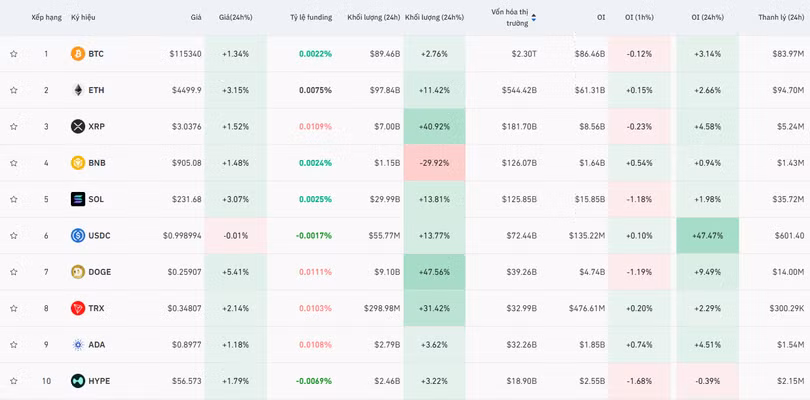Sort table by Giá(24h%) column header
The height and width of the screenshot is (400, 810).
pos(236,17)
